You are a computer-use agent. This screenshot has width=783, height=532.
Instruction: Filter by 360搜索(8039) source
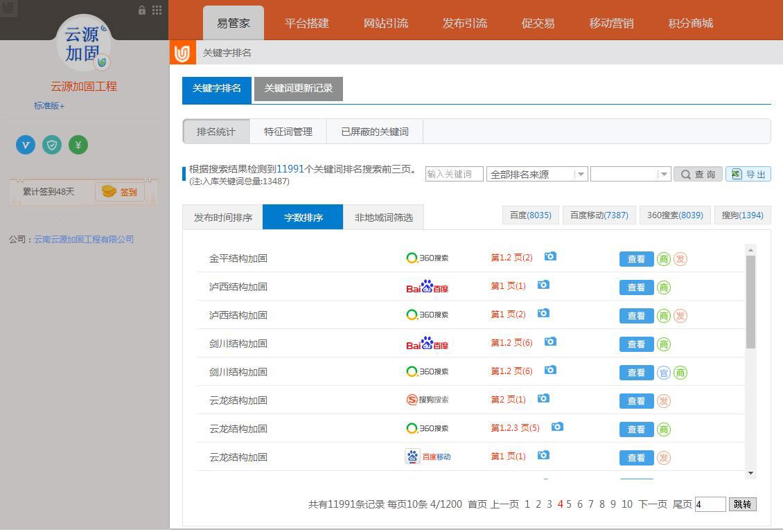(675, 215)
